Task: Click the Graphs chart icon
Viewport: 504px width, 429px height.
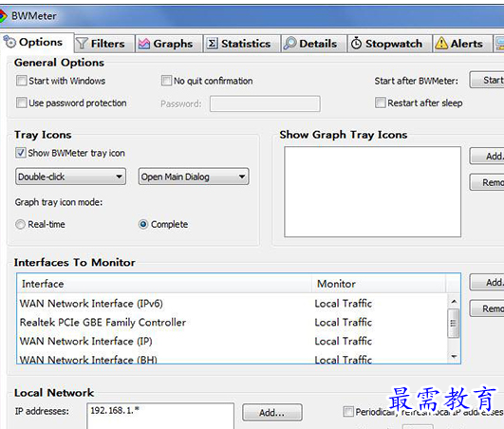Action: click(x=143, y=44)
